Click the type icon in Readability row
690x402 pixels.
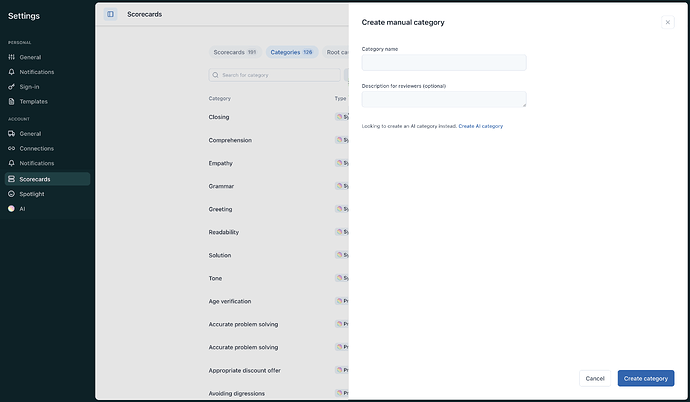(339, 232)
